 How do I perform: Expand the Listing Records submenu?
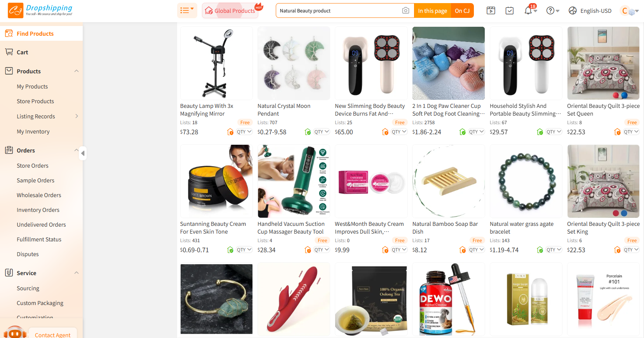77,116
